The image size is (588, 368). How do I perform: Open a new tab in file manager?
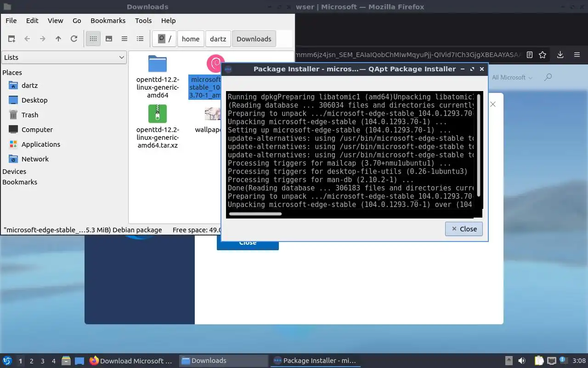click(11, 39)
